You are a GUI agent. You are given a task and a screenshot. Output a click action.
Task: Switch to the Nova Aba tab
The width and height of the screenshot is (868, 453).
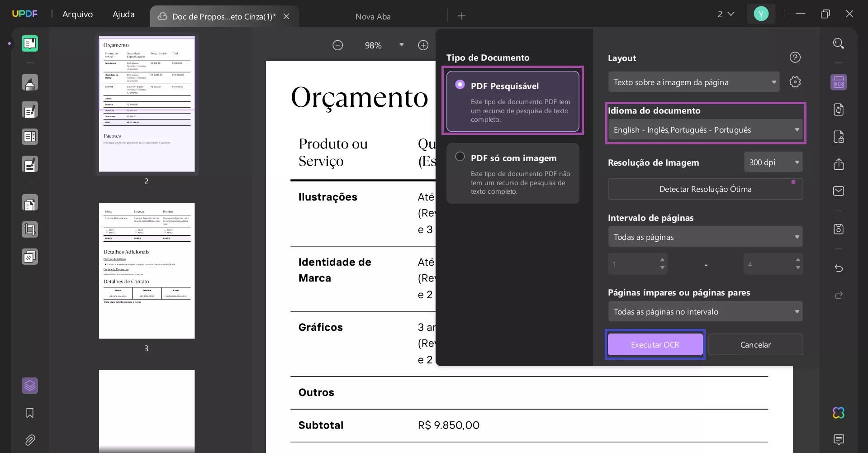tap(373, 16)
